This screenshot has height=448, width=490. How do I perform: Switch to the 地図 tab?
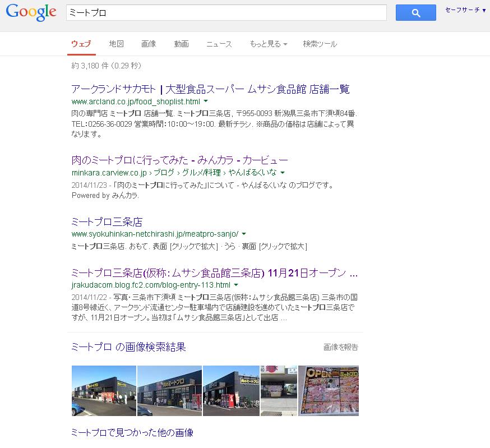tap(116, 44)
